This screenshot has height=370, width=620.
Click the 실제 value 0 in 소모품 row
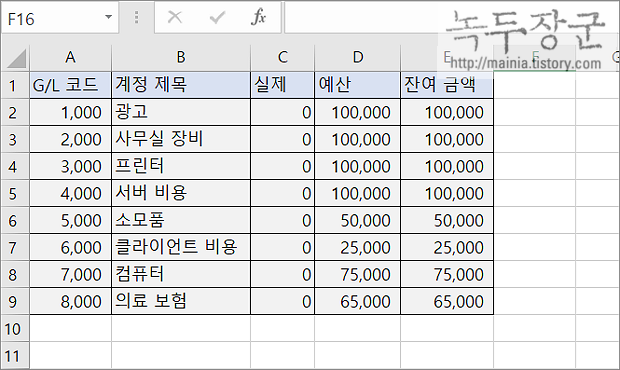(x=282, y=220)
